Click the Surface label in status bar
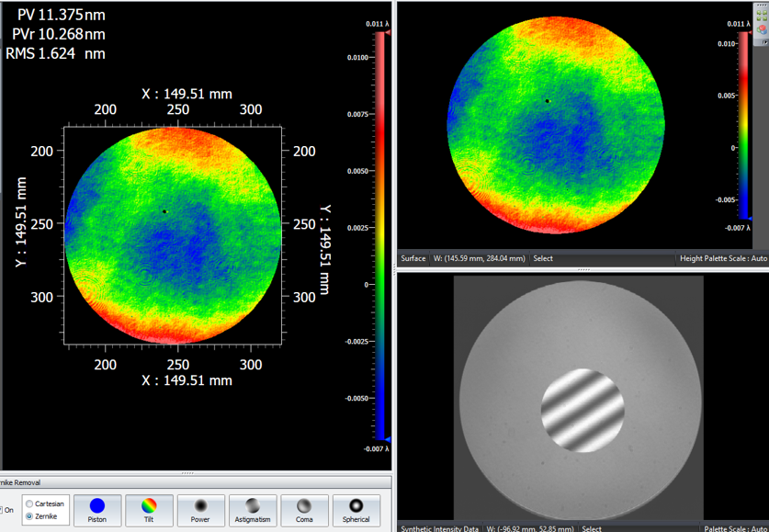This screenshot has width=769, height=532. [413, 258]
